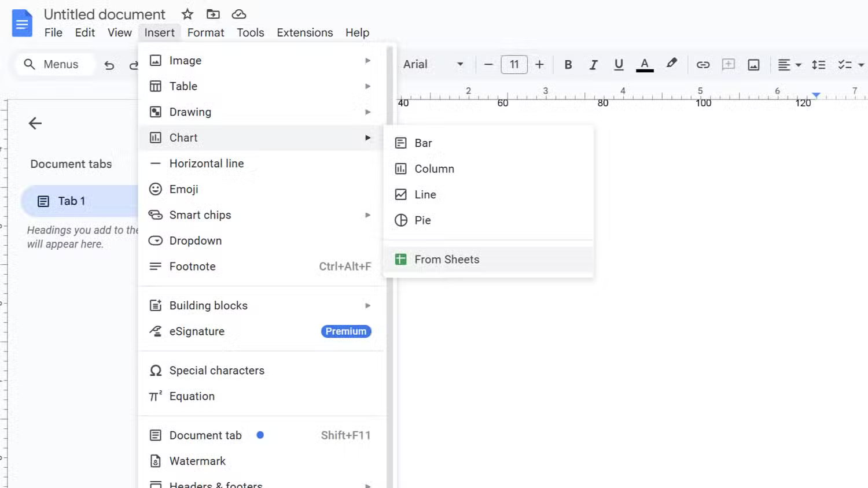Insert a Dropdown element
868x488 pixels.
point(262,241)
